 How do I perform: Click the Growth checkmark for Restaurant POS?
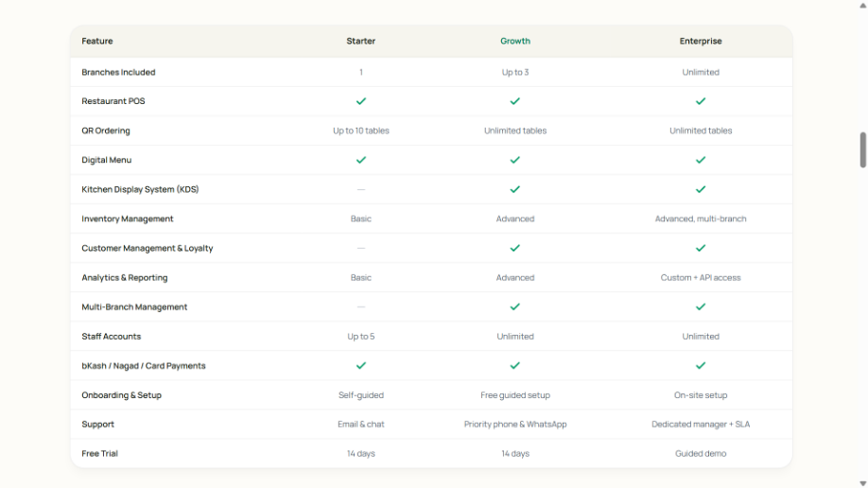tap(514, 101)
